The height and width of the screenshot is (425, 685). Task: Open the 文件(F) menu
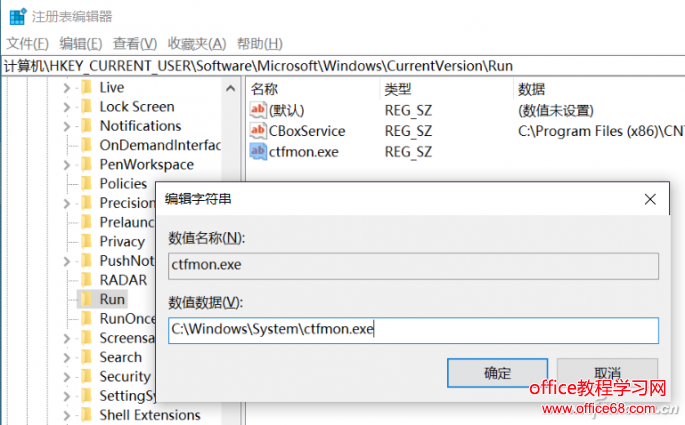point(27,44)
